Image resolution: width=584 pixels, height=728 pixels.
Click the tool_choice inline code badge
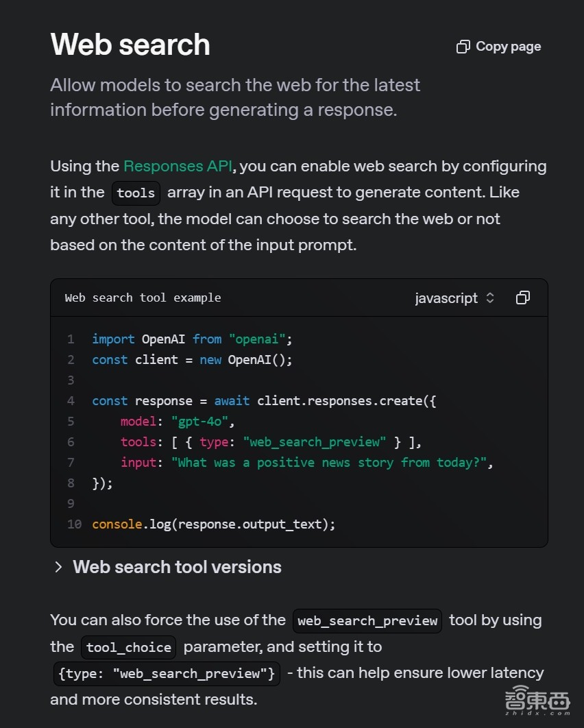click(x=129, y=647)
